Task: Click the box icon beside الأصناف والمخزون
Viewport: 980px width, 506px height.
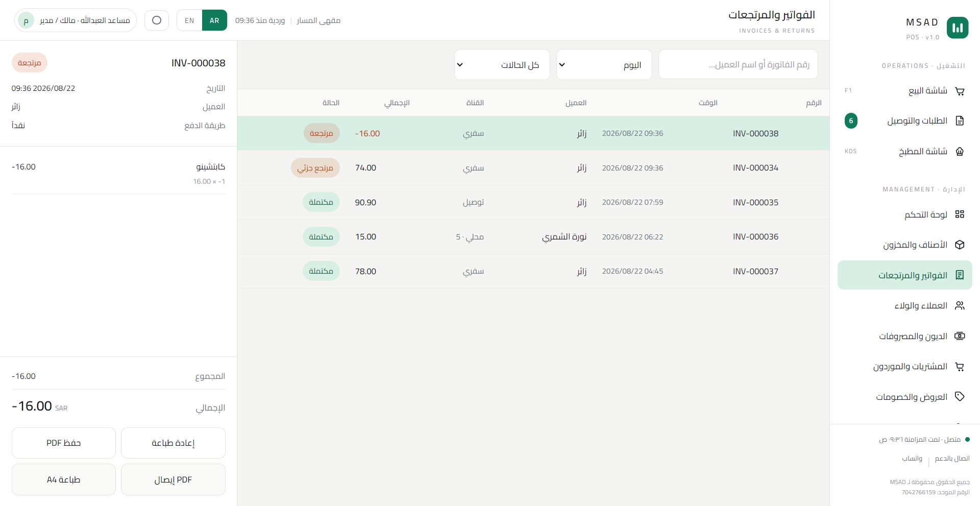Action: (960, 245)
